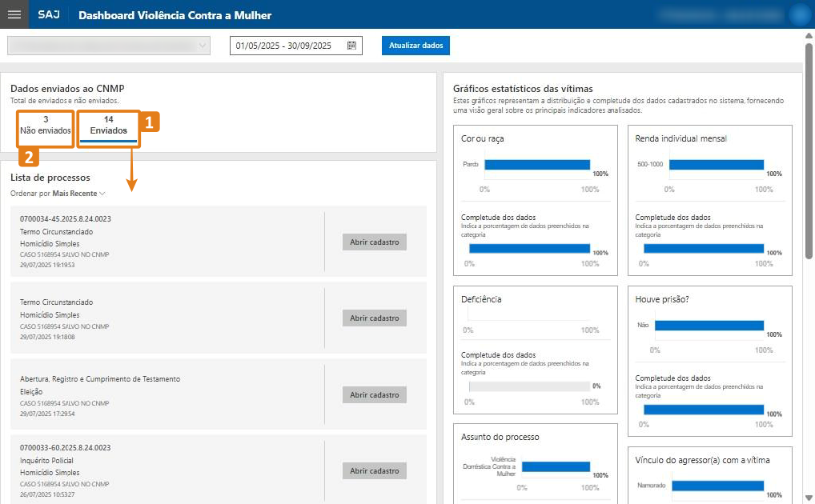
Task: Switch to the Não enviados tab
Action: pyautogui.click(x=46, y=126)
